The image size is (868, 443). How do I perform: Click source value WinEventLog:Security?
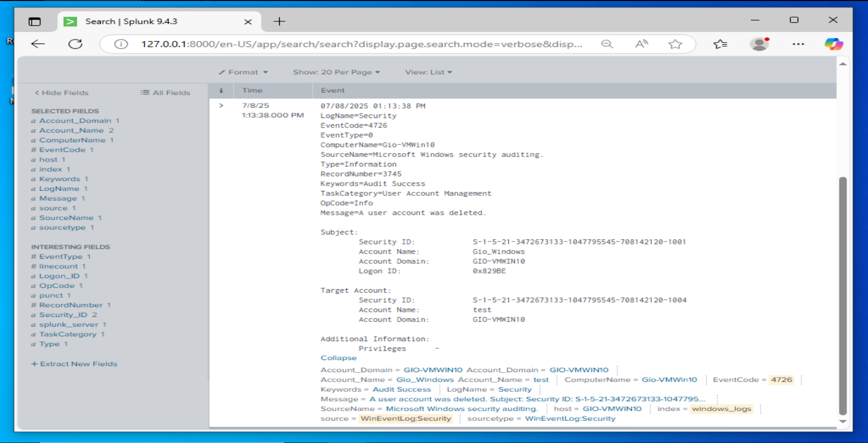pyautogui.click(x=406, y=418)
